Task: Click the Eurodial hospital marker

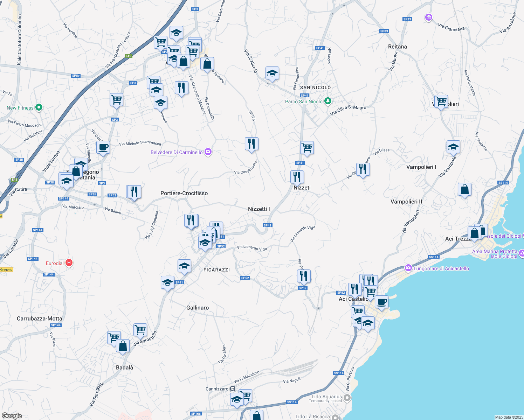Action: [x=69, y=262]
